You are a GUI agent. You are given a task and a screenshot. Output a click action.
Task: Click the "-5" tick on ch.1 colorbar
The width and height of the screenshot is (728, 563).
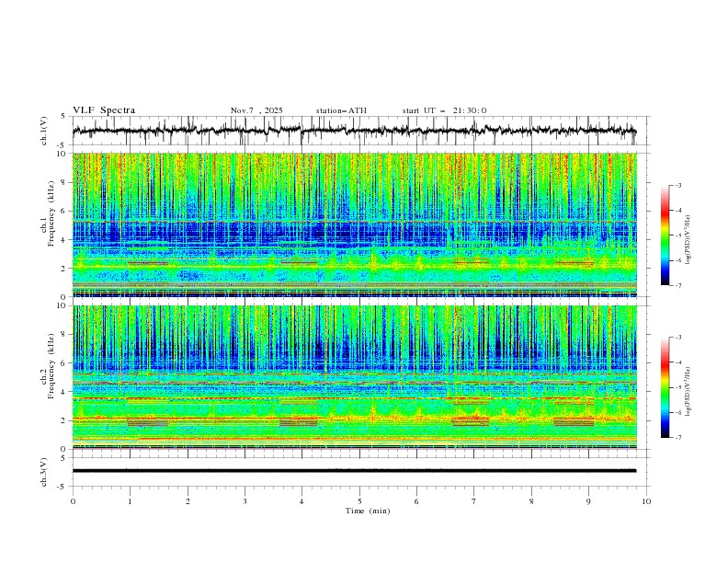[678, 236]
